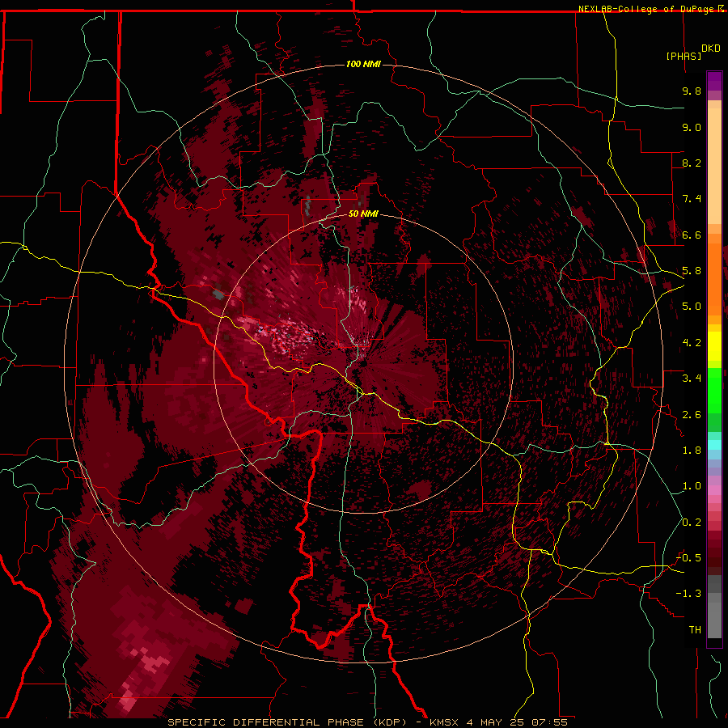
Task: Click the 9.8 value on the color scale
Action: click(x=692, y=91)
